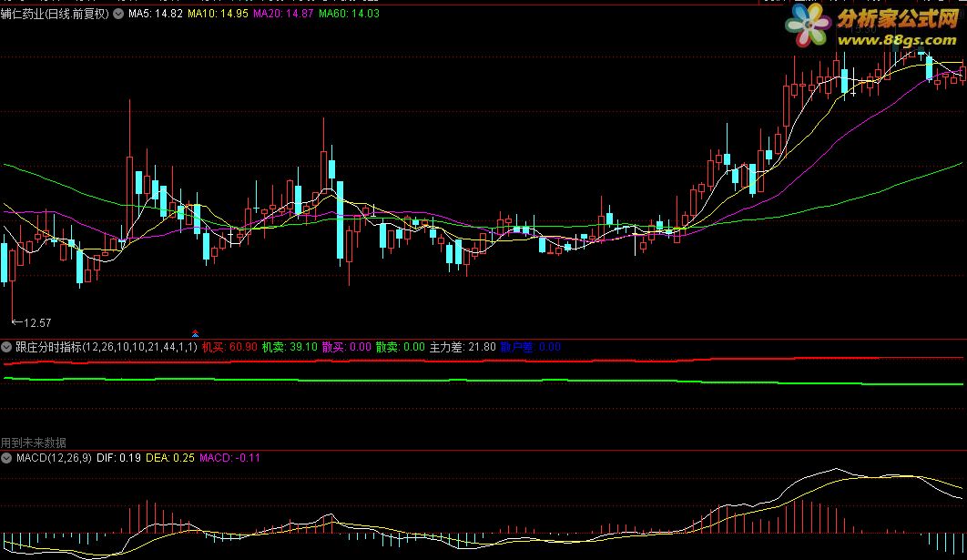This screenshot has height=560, width=967.
Task: Open the dropdown arrow beside 辅仁药业(日线.前复权)
Action: coord(117,14)
